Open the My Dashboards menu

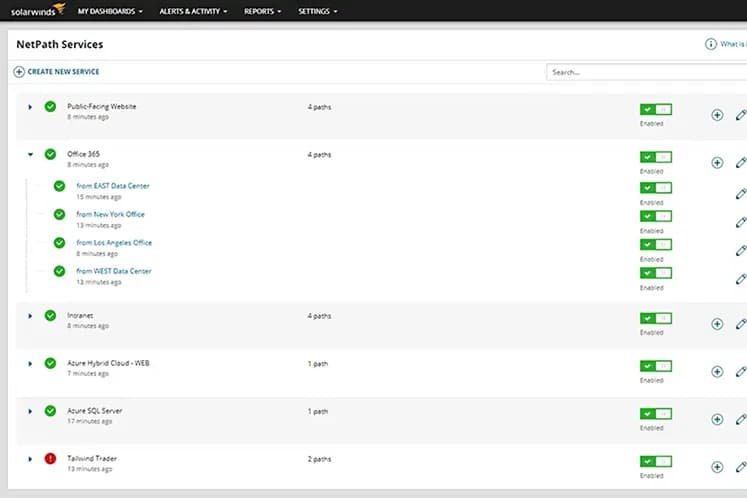click(110, 11)
